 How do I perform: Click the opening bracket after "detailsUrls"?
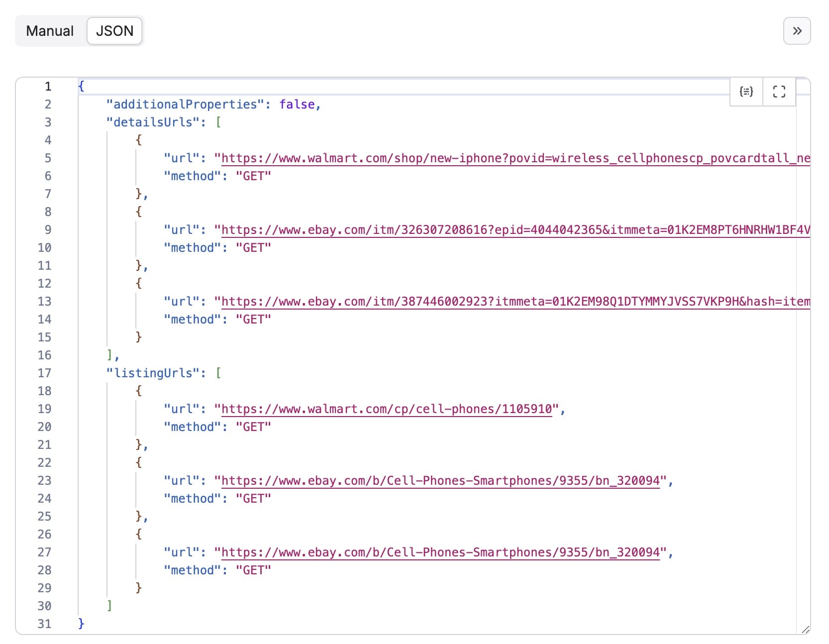click(x=218, y=122)
